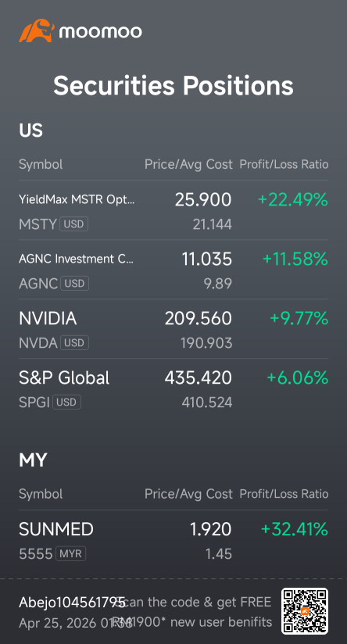Click the USD badge next to NVDA
347x644 pixels.
[75, 342]
